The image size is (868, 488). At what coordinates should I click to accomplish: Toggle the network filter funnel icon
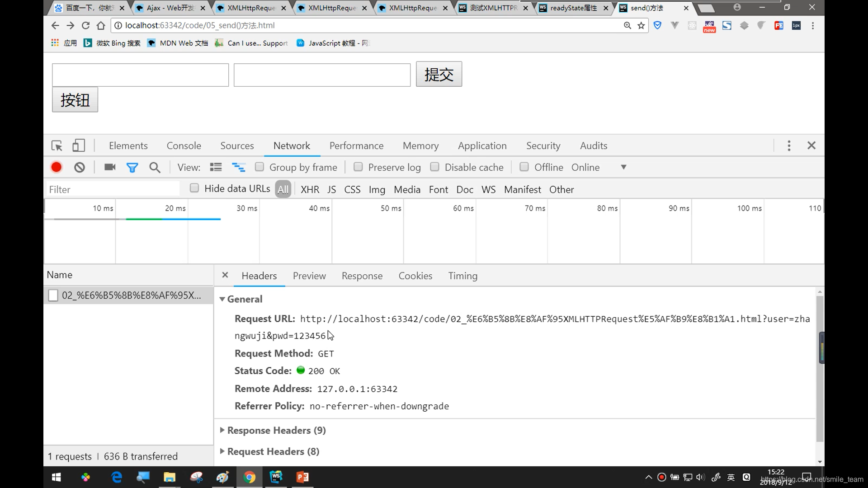click(132, 168)
